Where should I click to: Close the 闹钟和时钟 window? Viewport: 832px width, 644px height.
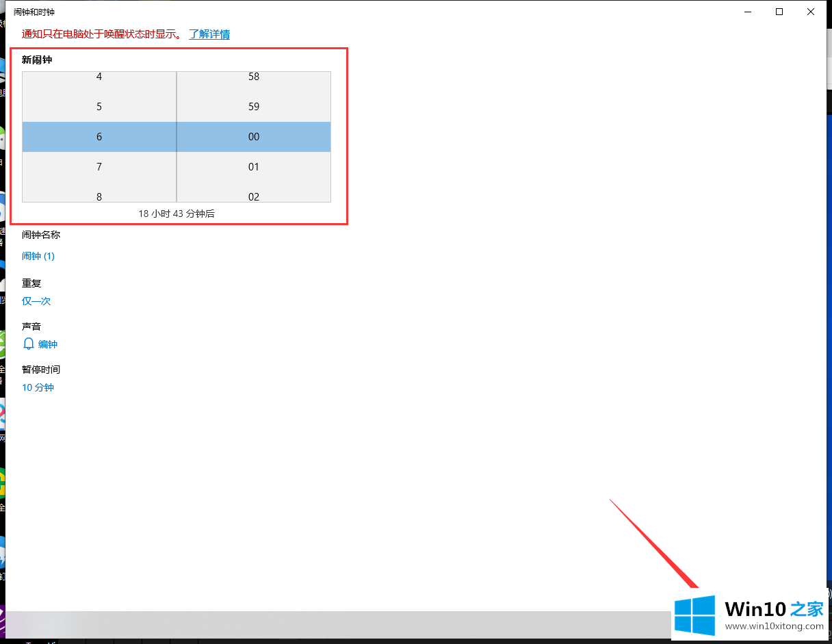point(811,12)
